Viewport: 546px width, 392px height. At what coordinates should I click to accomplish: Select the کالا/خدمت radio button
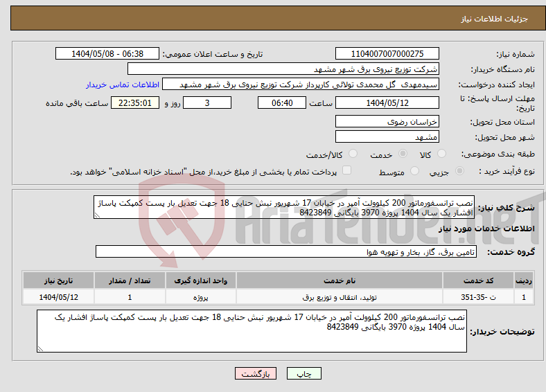click(353, 154)
